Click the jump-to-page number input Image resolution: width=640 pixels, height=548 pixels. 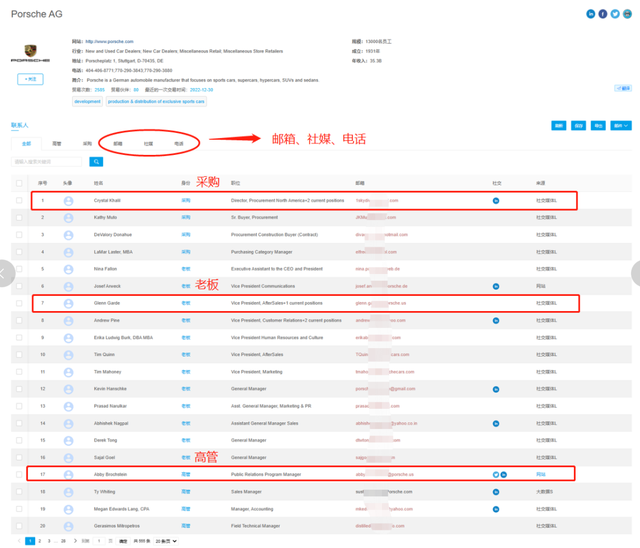(99, 541)
